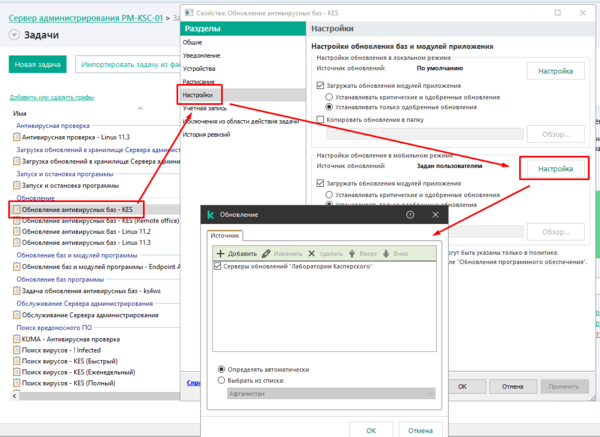Image resolution: width=600 pixels, height=437 pixels.
Task: Switch to the Источник tab
Action: click(226, 236)
